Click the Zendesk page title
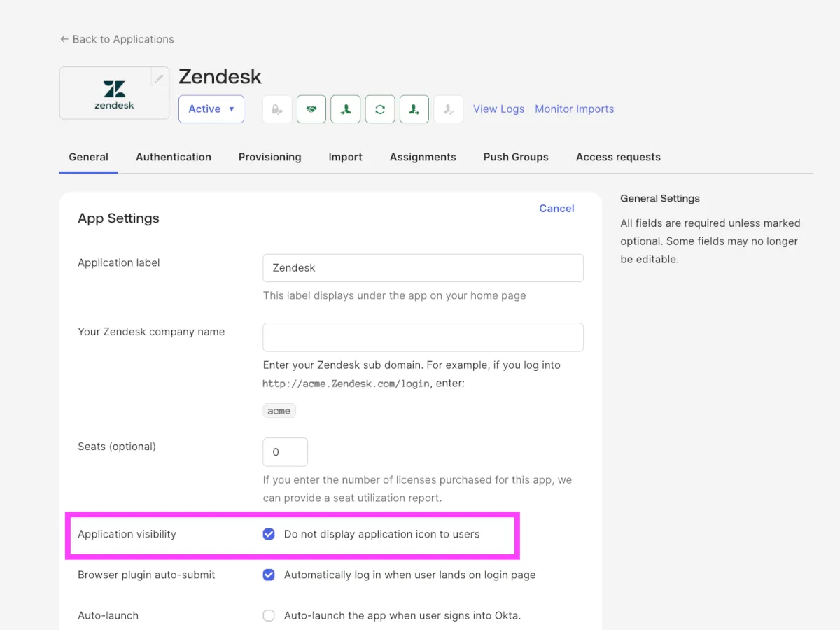The image size is (840, 630). point(220,76)
